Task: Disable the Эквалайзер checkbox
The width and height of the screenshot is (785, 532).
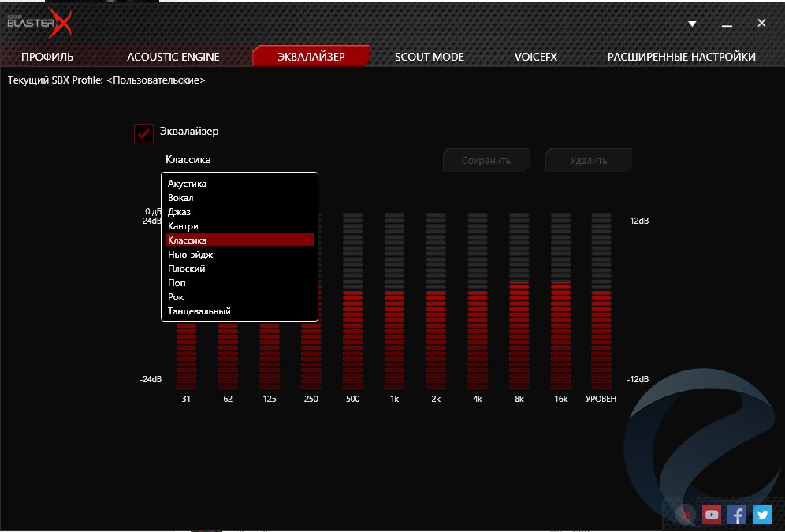Action: pyautogui.click(x=143, y=133)
